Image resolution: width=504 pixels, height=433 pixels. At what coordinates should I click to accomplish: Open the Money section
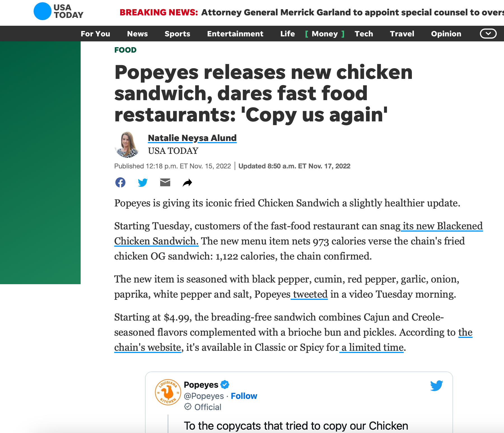pyautogui.click(x=325, y=34)
